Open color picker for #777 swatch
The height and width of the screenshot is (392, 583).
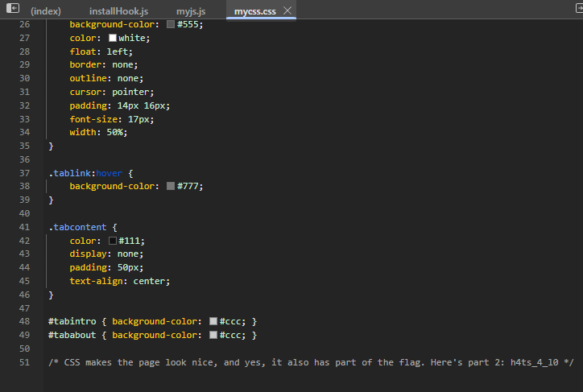click(x=171, y=186)
